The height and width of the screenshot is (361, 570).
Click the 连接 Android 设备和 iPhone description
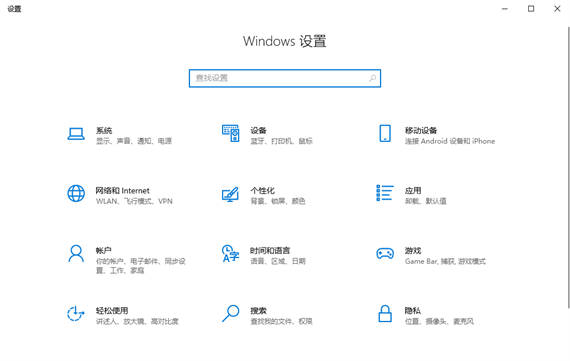tap(450, 141)
